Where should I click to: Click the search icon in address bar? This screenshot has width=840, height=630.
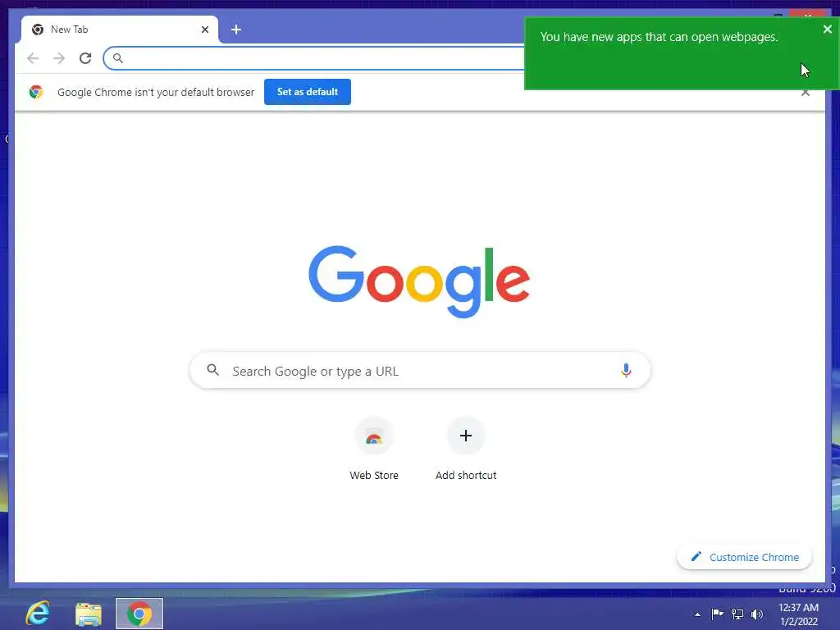click(118, 58)
